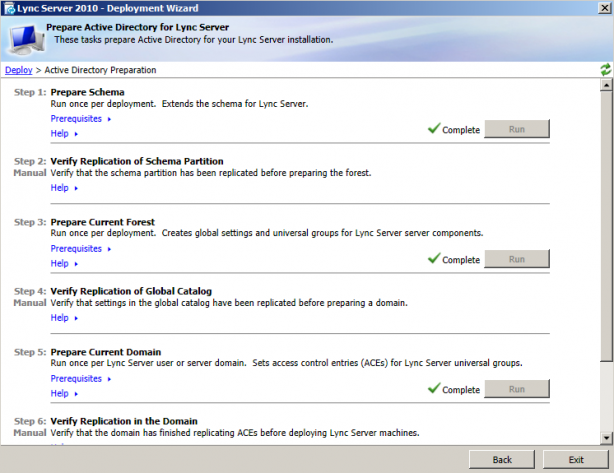The image size is (614, 473).
Task: Click the scrollbar up arrow
Action: click(x=606, y=85)
